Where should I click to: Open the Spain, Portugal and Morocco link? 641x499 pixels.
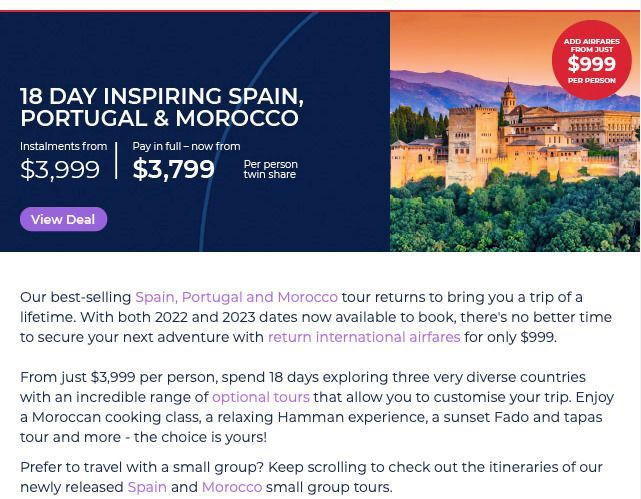point(236,297)
